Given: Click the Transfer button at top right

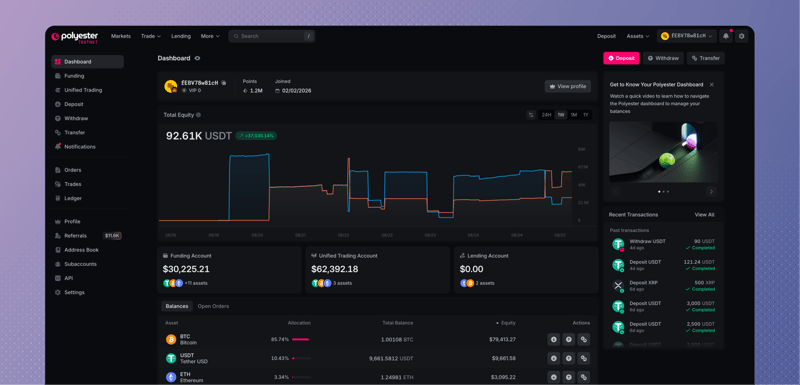Looking at the screenshot, I should pyautogui.click(x=706, y=58).
